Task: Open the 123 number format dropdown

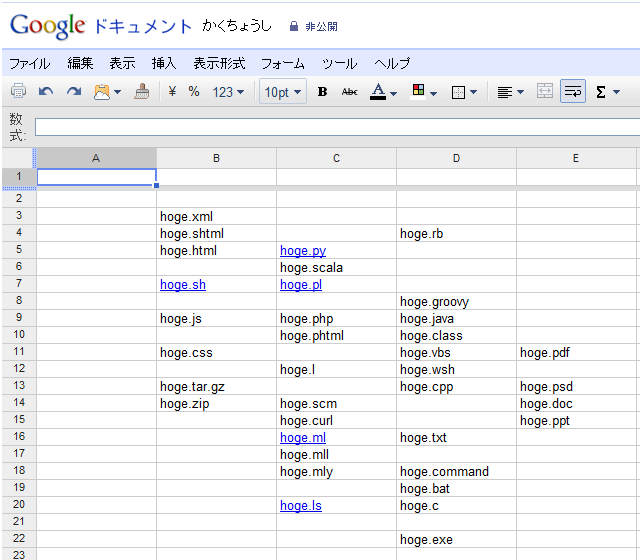Action: tap(228, 92)
